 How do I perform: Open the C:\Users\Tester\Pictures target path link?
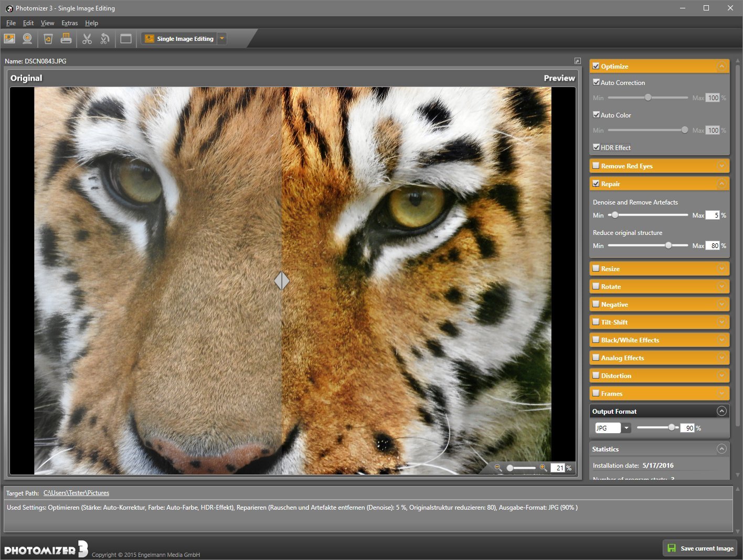pyautogui.click(x=76, y=493)
